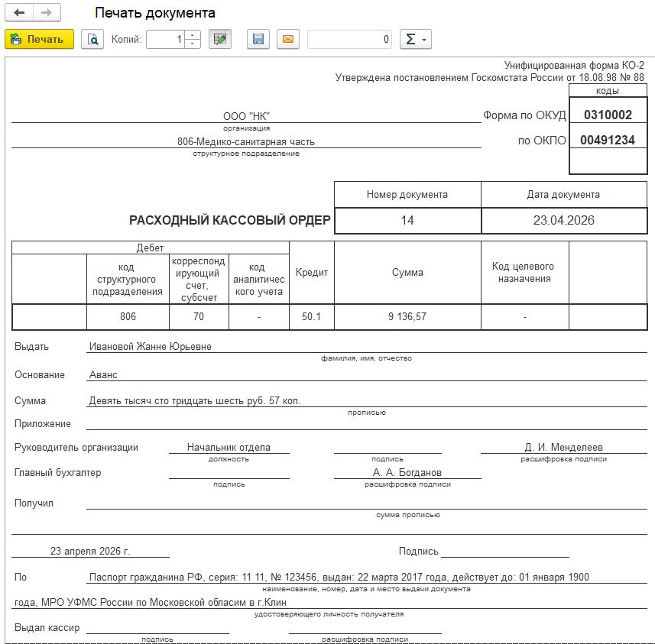Click the Основание cell with Аванс
The image size is (655, 644).
[367, 374]
